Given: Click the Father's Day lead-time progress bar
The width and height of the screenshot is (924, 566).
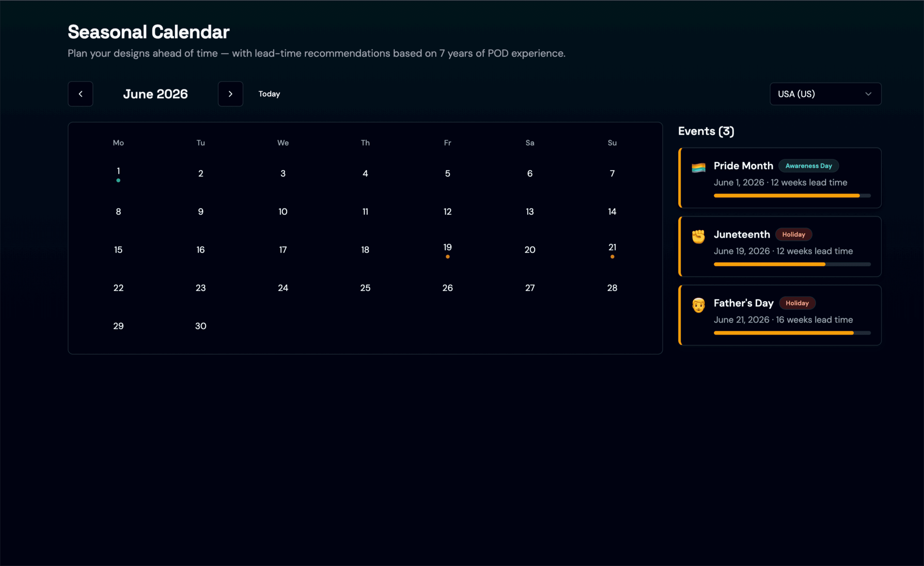Looking at the screenshot, I should point(792,333).
